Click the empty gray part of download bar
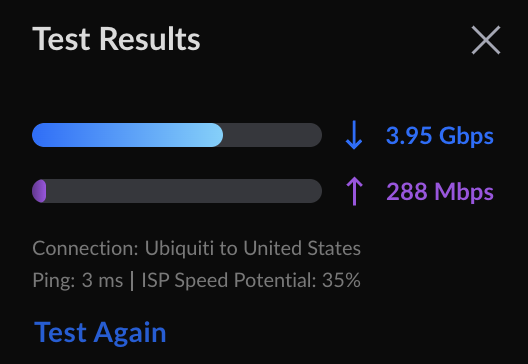The height and width of the screenshot is (364, 528). coord(272,135)
